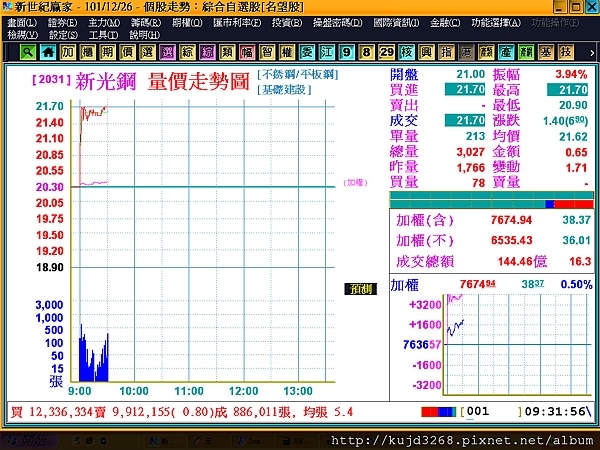
Task: Open the 指 (index) toolbar icon
Action: click(x=446, y=52)
